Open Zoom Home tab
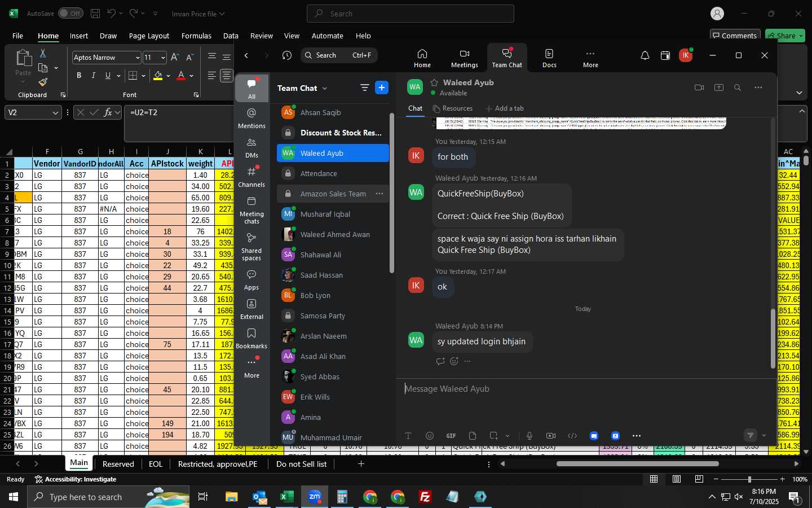Image resolution: width=812 pixels, height=508 pixels. click(x=422, y=58)
